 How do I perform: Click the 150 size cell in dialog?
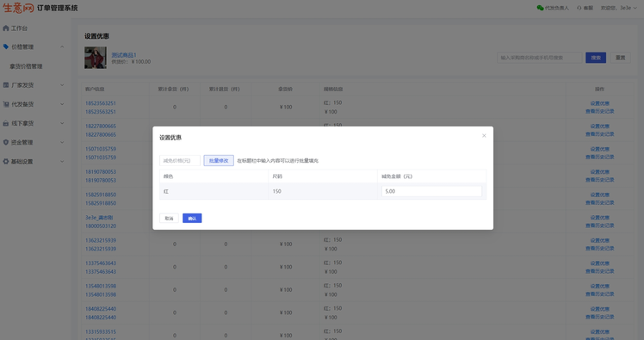pos(322,191)
